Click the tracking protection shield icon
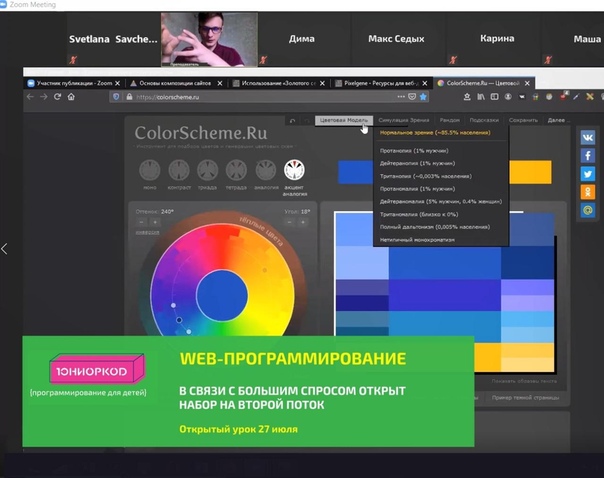604x478 pixels. tap(116, 97)
